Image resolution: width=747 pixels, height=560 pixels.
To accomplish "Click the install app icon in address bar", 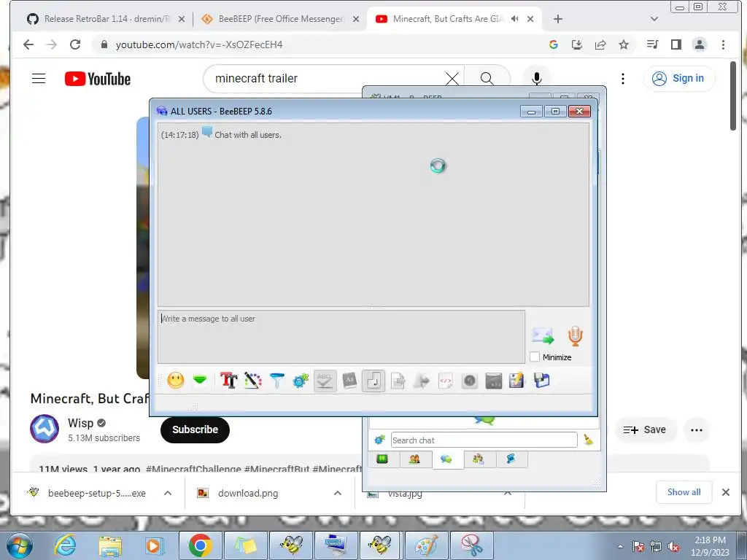I will point(576,44).
